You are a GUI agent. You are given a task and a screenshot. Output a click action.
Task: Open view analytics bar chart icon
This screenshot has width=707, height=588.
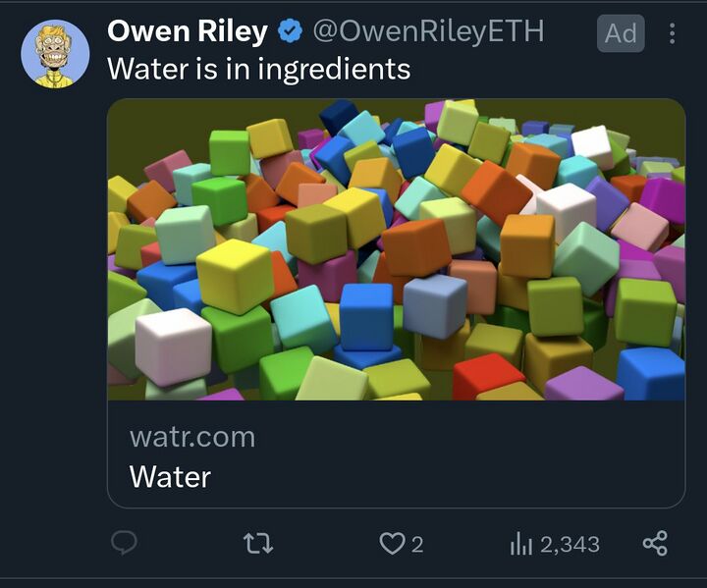pyautogui.click(x=520, y=543)
